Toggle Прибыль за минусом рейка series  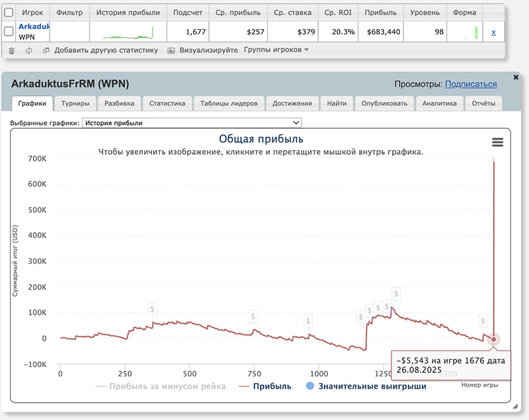pyautogui.click(x=161, y=386)
